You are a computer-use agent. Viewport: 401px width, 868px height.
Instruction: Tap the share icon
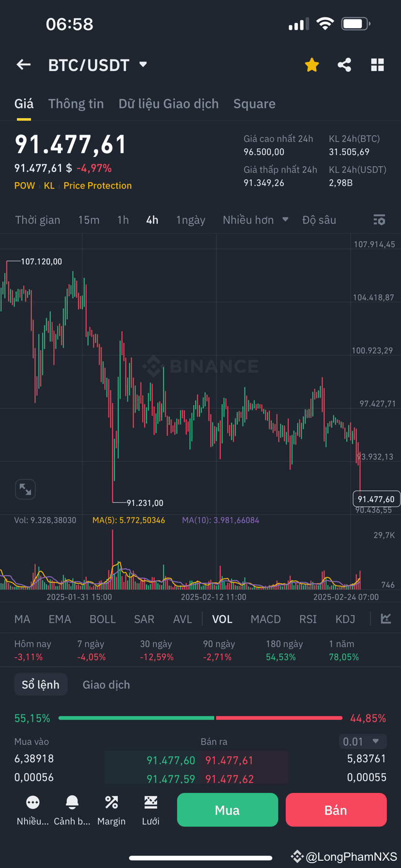[344, 64]
